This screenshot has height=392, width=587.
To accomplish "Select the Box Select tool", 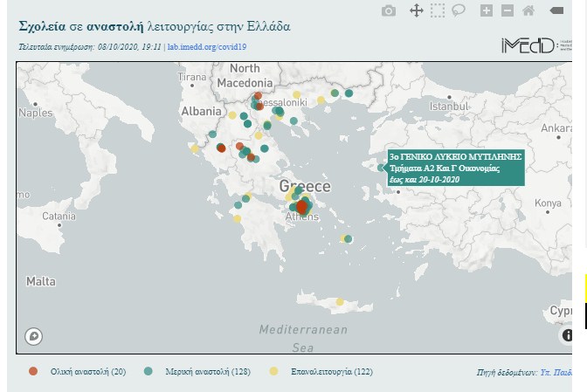I will (437, 10).
